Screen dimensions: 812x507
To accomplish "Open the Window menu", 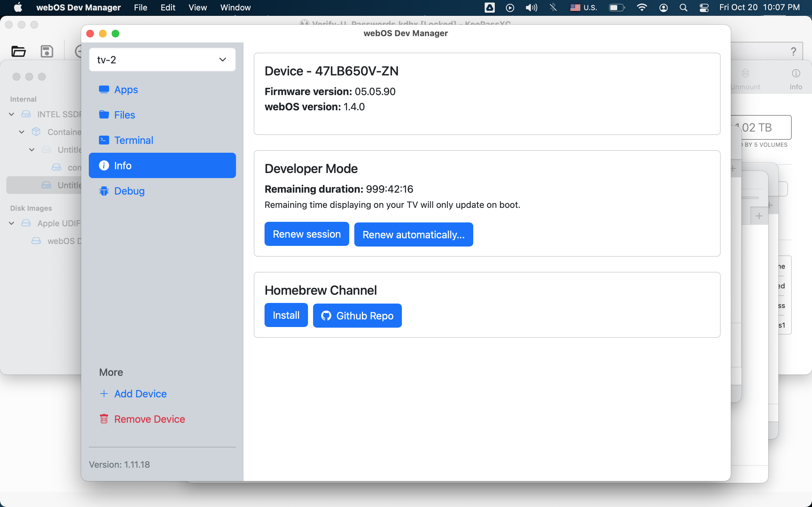I will coord(235,7).
